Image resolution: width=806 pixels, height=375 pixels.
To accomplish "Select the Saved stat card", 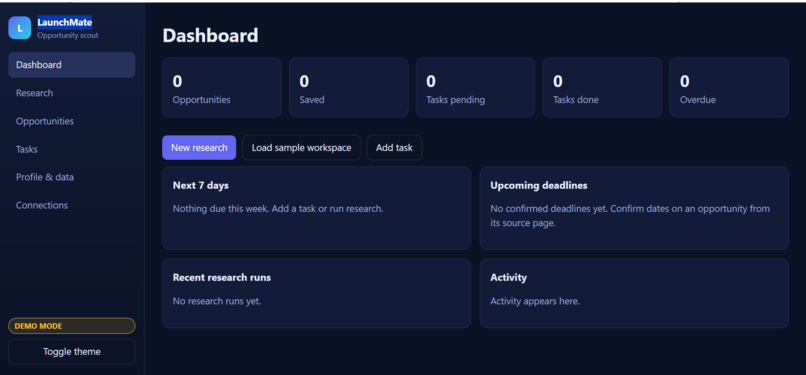I will click(x=349, y=87).
